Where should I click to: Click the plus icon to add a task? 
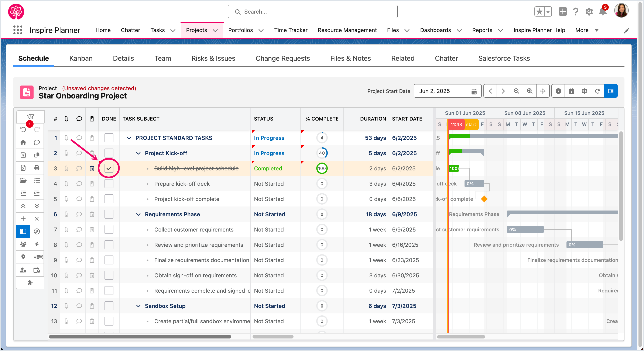pyautogui.click(x=23, y=219)
